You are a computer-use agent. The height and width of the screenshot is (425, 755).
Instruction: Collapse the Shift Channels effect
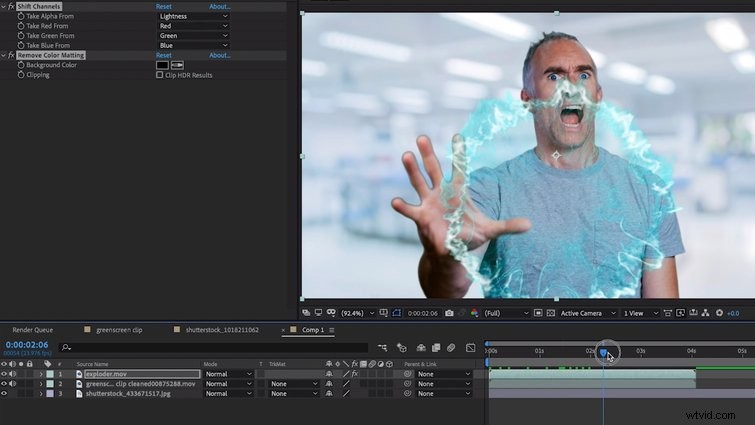point(4,6)
